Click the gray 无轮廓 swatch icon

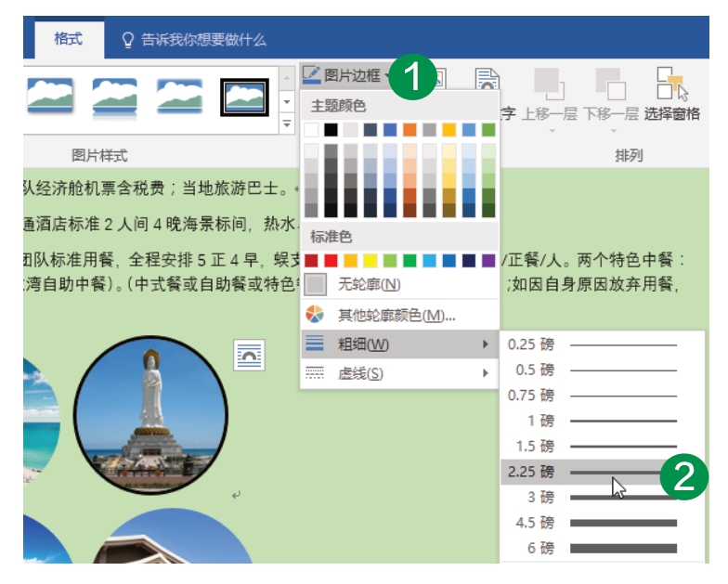pos(316,284)
